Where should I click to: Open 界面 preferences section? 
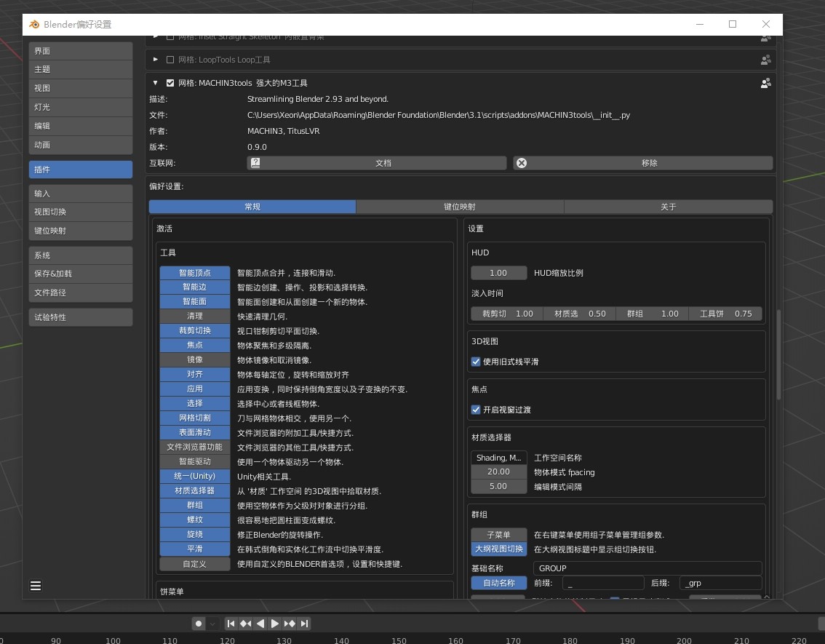[81, 51]
